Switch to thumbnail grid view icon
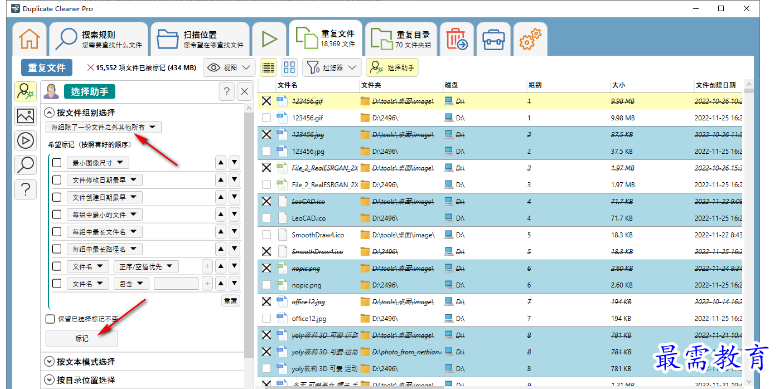 [x=289, y=67]
